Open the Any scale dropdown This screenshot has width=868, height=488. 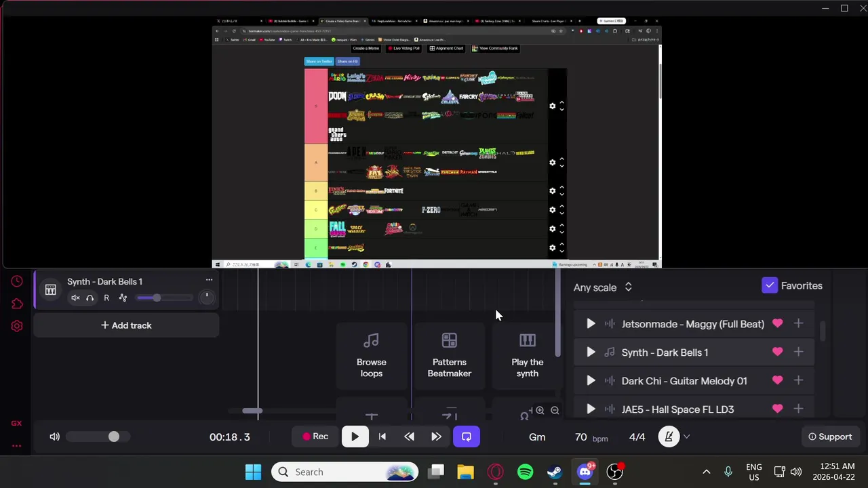pyautogui.click(x=602, y=287)
